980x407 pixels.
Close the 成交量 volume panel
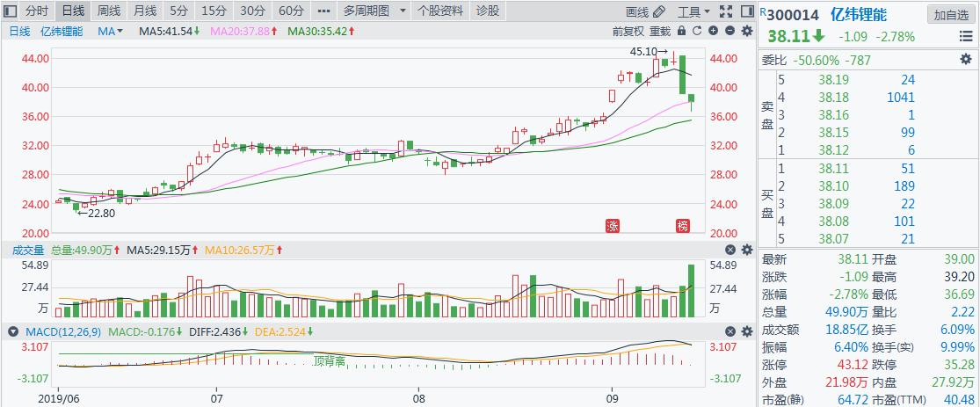coord(730,250)
